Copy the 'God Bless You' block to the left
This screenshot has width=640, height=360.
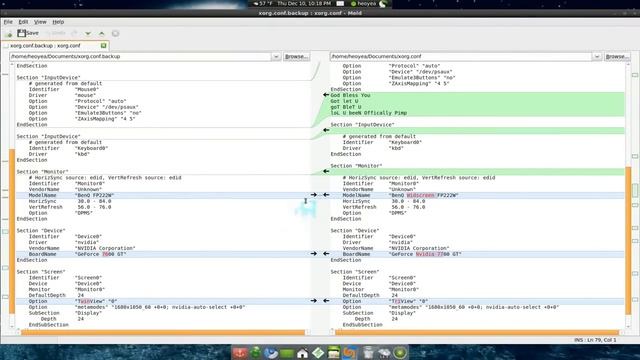326,95
